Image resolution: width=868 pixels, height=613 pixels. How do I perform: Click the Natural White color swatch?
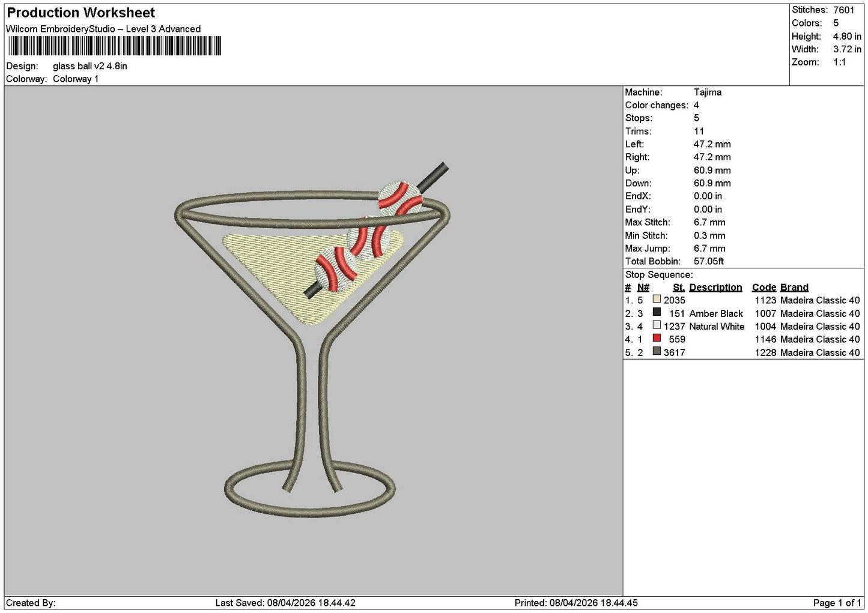[657, 325]
